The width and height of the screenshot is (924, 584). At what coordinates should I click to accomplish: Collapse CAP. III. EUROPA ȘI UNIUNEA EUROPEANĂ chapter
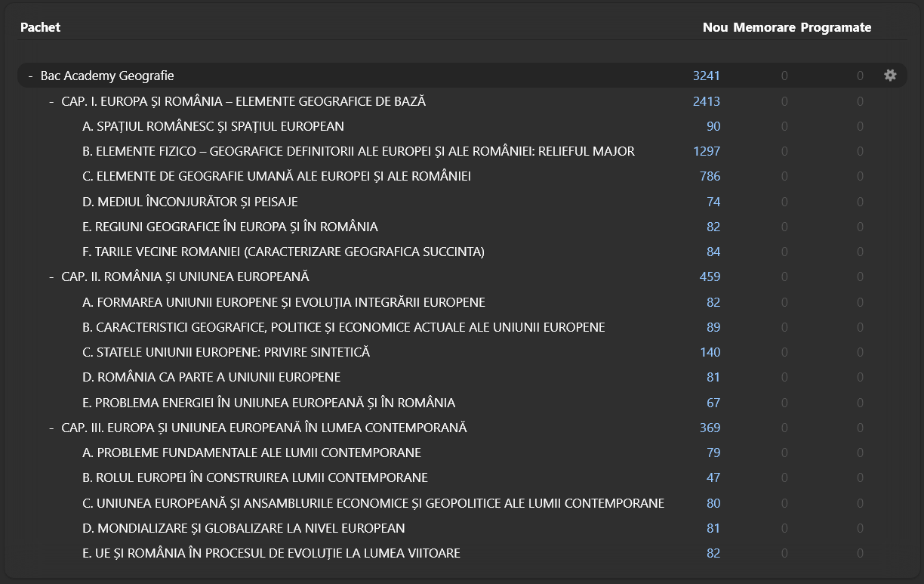pos(51,428)
